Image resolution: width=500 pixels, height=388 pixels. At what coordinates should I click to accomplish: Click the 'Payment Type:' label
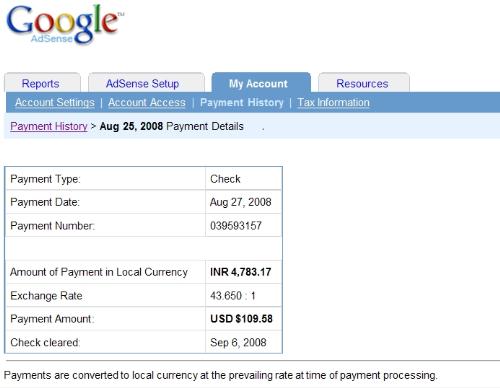coord(45,179)
